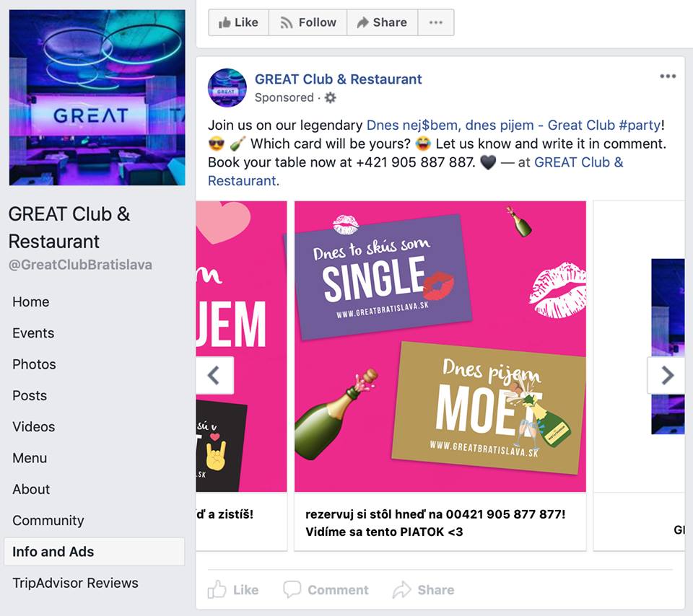The height and width of the screenshot is (616, 693).
Task: Open the GREAT Club post avatar
Action: coord(227,88)
